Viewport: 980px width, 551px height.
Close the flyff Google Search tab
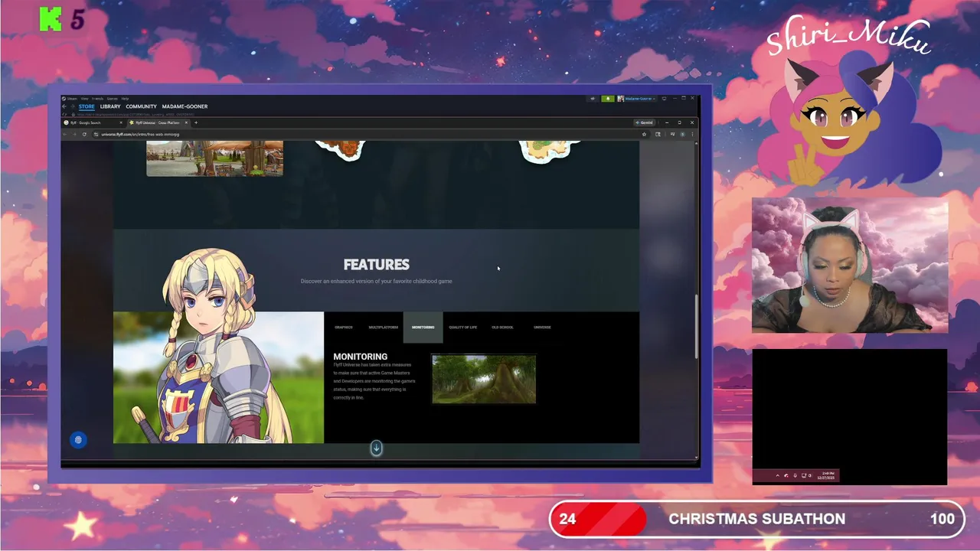point(121,122)
